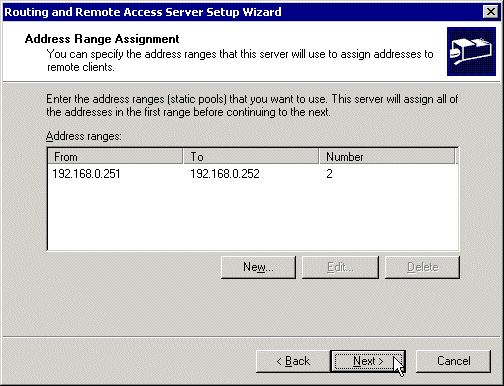Sort by the From column header
The image size is (504, 386).
tap(115, 156)
